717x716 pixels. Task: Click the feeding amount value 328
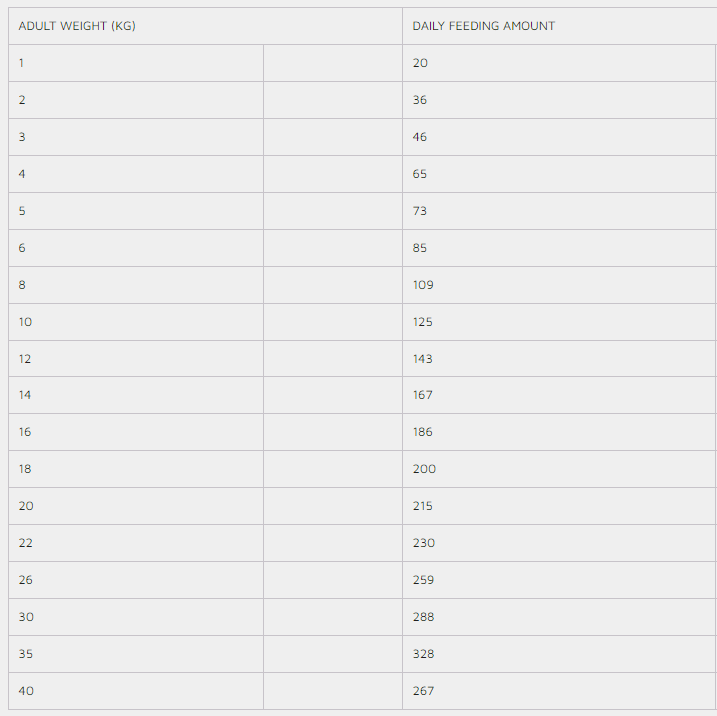[x=424, y=654]
